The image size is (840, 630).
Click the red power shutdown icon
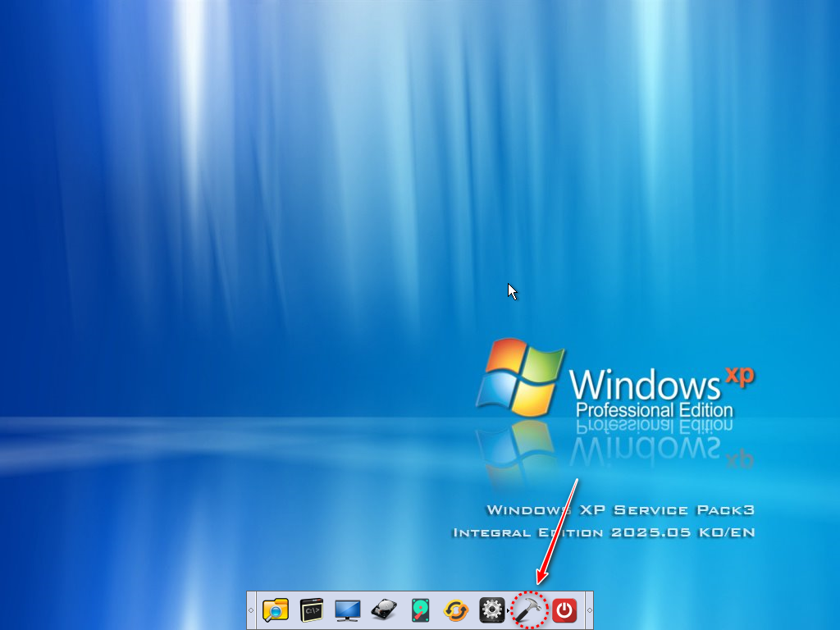564,610
